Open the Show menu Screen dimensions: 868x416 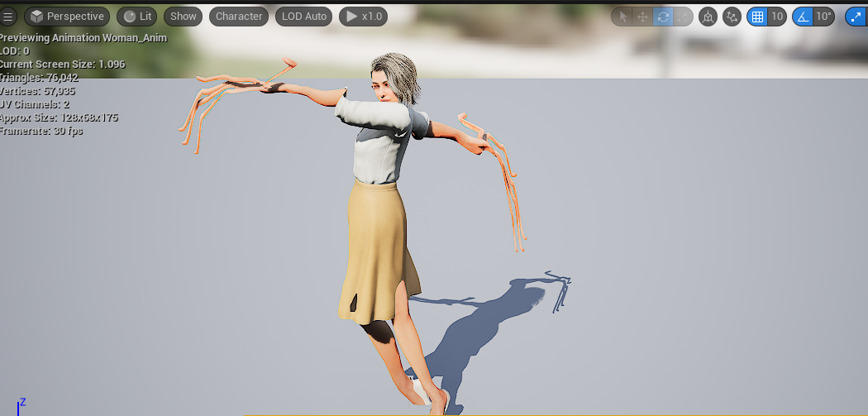point(184,17)
